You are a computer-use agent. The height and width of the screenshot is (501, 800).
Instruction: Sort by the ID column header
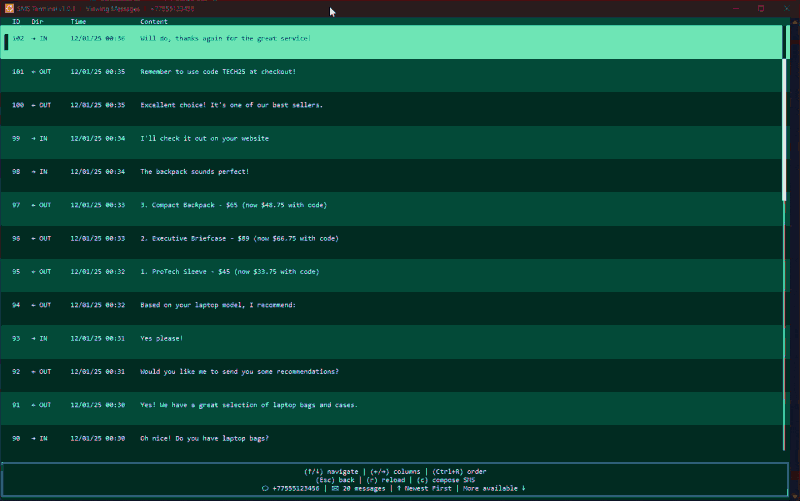(x=16, y=21)
